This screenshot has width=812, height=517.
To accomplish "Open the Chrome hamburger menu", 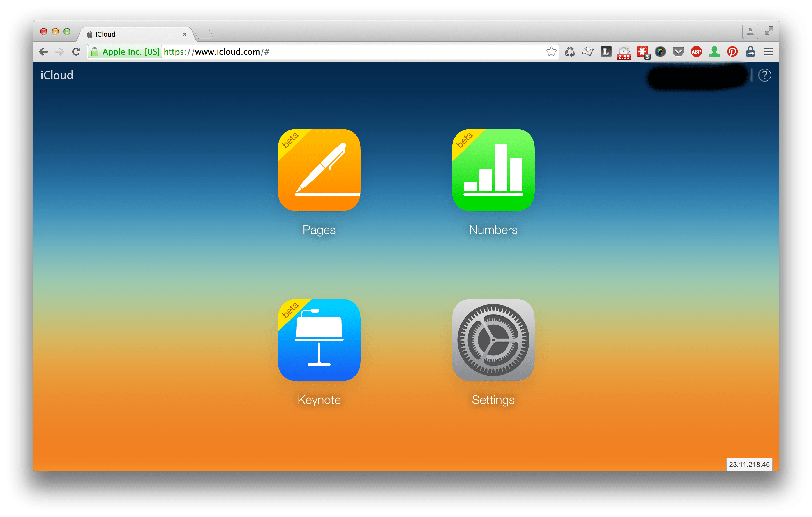I will click(x=769, y=52).
